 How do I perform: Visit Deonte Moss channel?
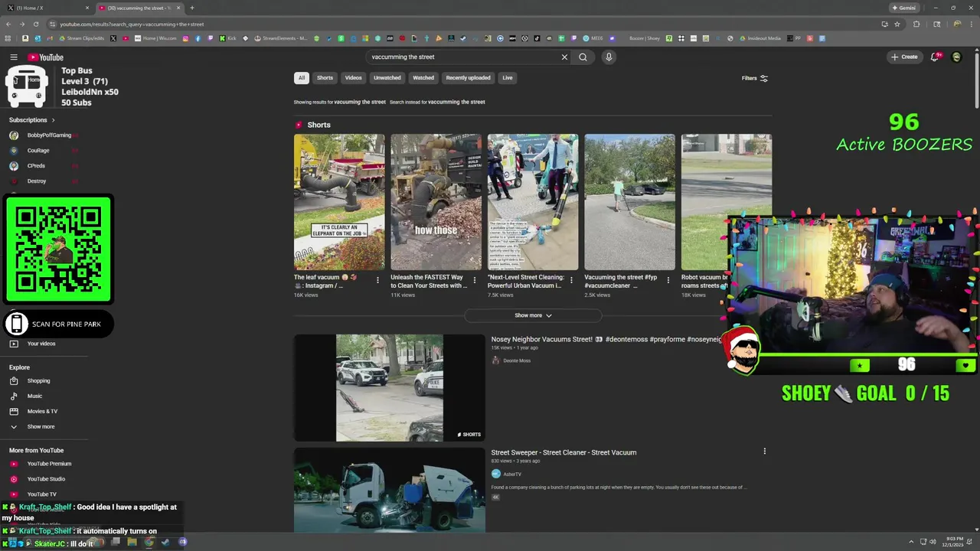click(517, 360)
